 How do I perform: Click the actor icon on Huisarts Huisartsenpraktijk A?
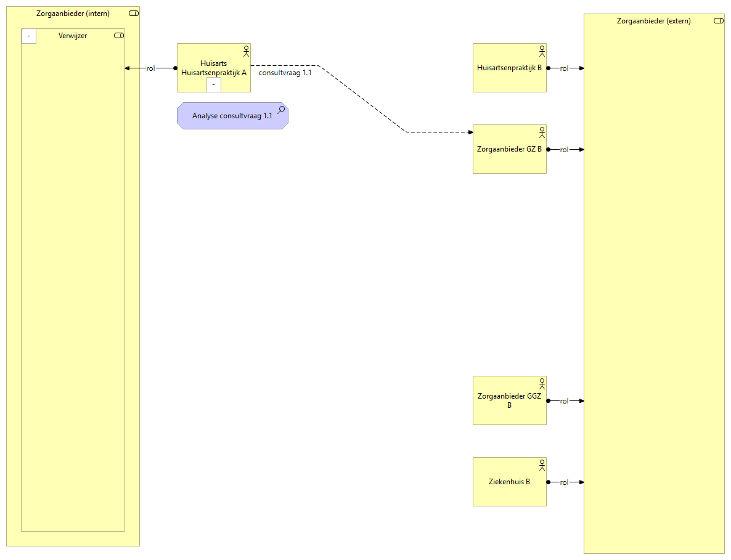coord(246,50)
